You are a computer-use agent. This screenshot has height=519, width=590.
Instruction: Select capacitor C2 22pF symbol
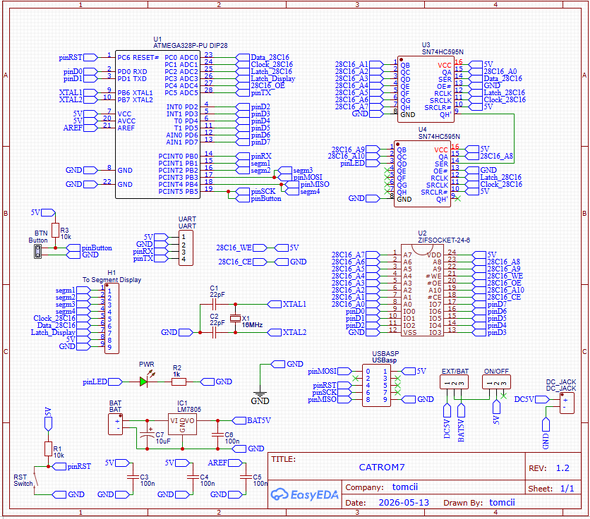tap(214, 332)
